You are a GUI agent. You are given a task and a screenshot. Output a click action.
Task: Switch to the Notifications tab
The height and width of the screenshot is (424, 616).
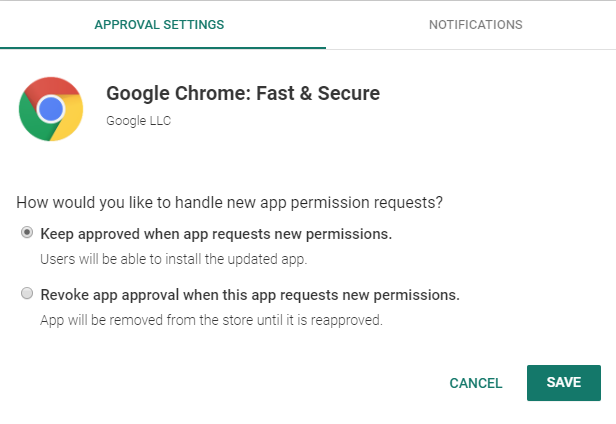click(x=475, y=24)
